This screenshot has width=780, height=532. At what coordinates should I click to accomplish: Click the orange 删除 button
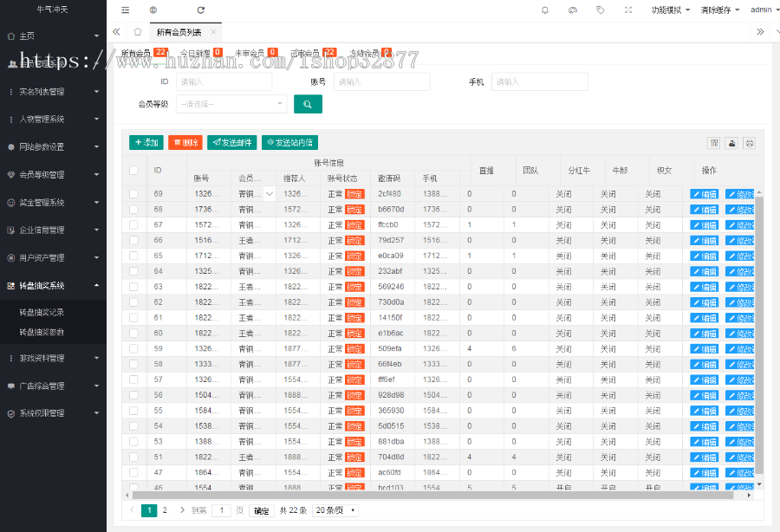tap(185, 143)
